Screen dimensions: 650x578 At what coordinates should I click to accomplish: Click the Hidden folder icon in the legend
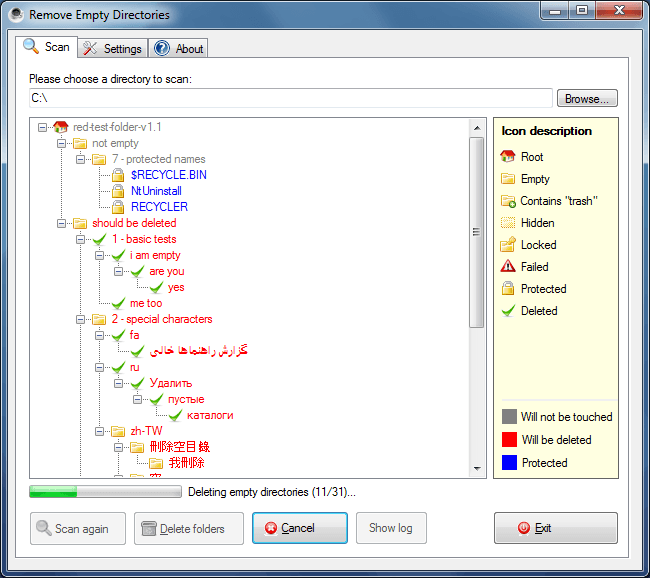(x=508, y=223)
